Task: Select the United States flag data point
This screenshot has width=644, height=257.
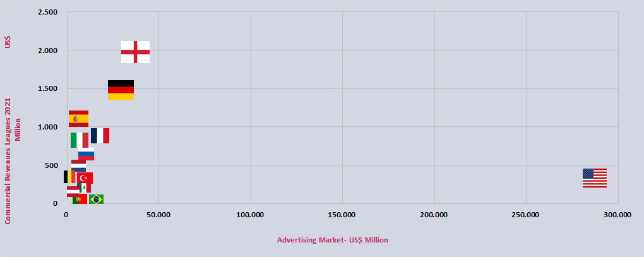Action: click(x=594, y=178)
